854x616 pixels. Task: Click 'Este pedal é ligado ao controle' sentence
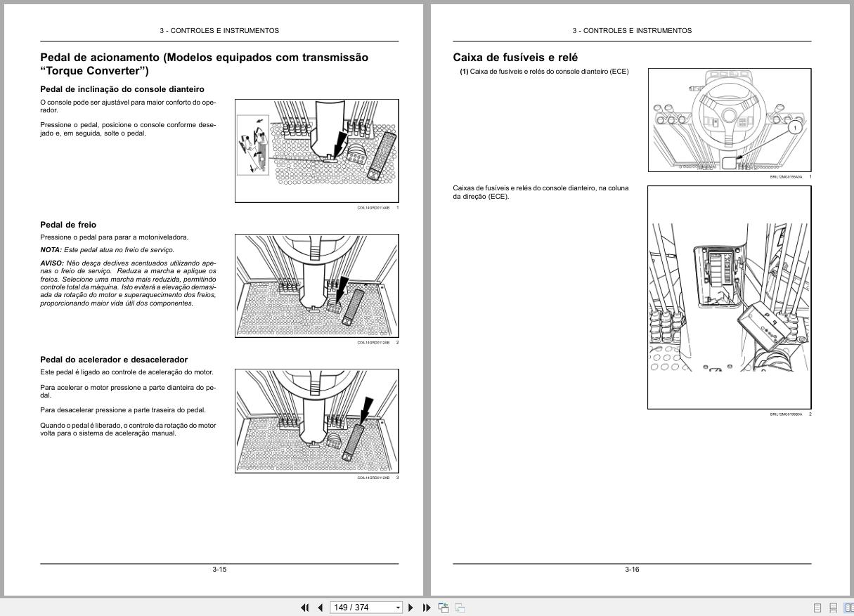pyautogui.click(x=127, y=372)
